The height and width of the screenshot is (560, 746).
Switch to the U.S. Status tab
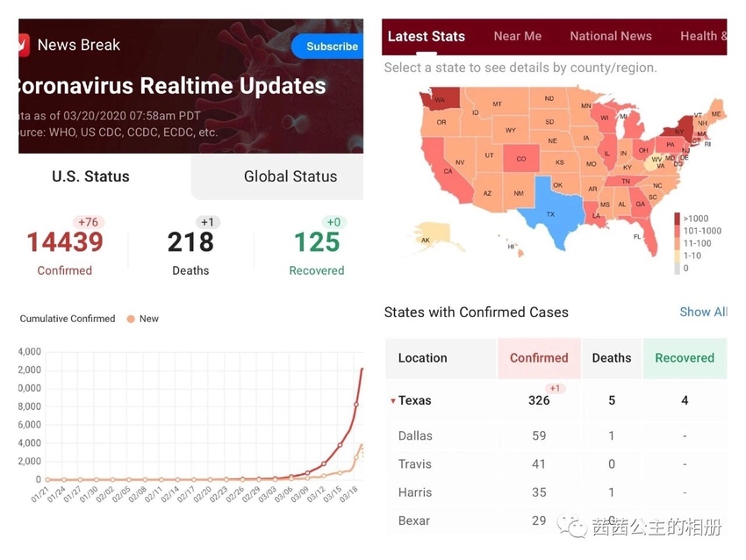(x=90, y=176)
